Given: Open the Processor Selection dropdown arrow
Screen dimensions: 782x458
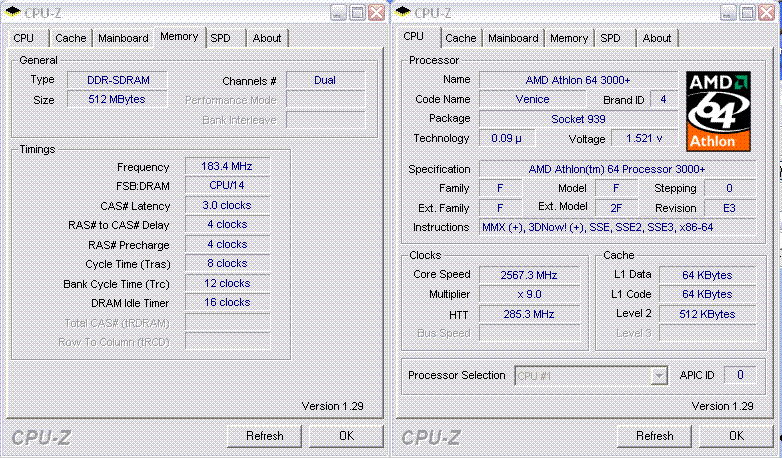Looking at the screenshot, I should (659, 375).
